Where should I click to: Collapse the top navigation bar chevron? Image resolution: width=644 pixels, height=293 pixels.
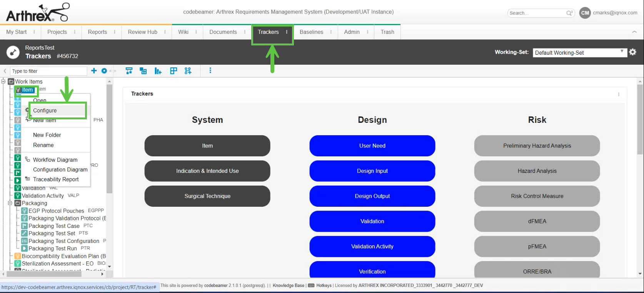tap(634, 32)
